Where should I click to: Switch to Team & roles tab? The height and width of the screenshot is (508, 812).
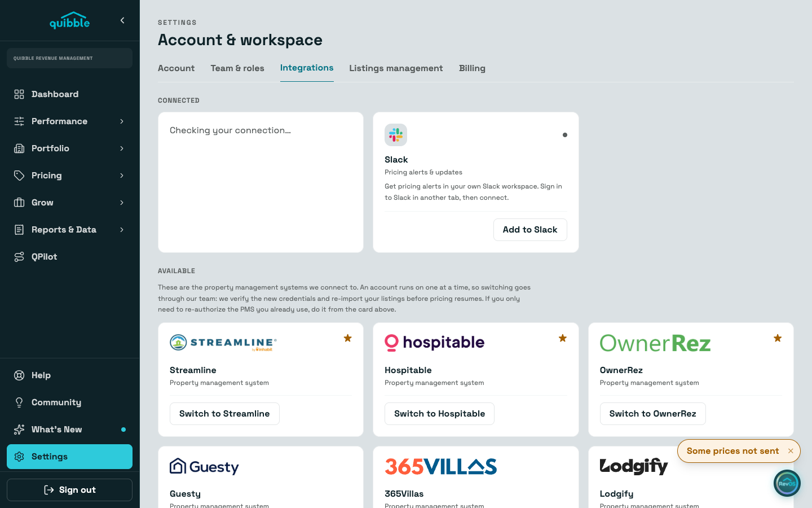[x=237, y=68]
